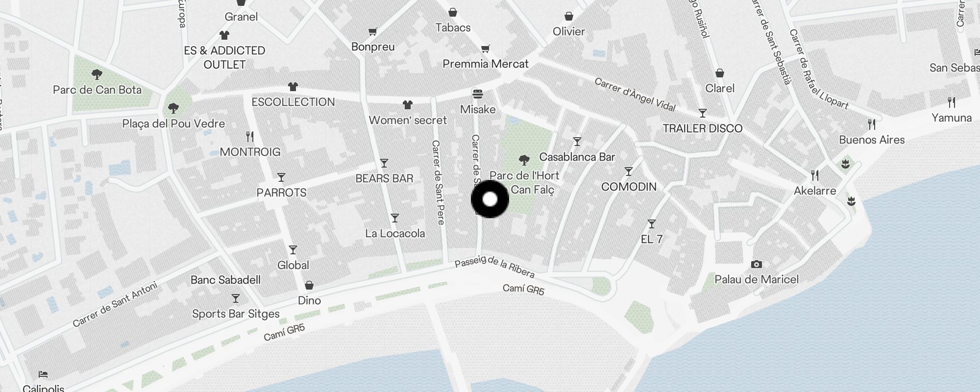Click the Casablanca Bar cocktail icon
980x392 pixels.
(577, 142)
